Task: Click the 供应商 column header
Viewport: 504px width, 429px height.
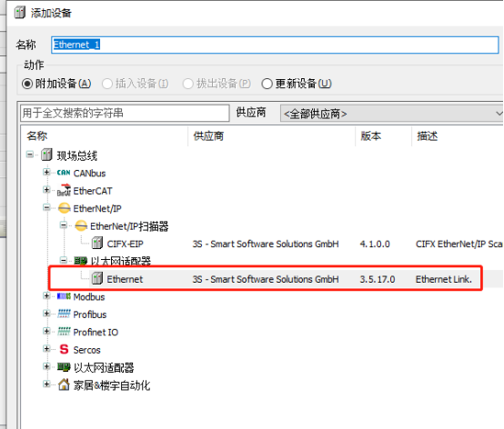Action: pos(208,136)
